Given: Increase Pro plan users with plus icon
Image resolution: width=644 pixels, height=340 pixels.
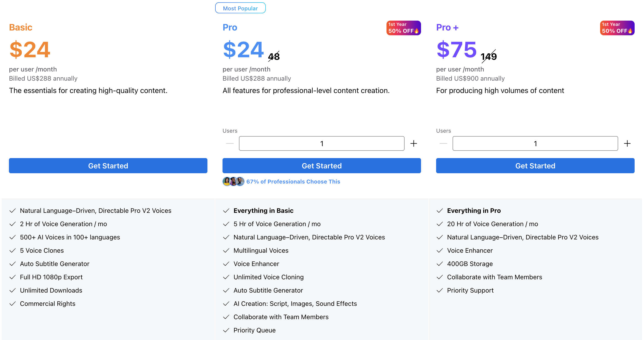Looking at the screenshot, I should coord(413,143).
